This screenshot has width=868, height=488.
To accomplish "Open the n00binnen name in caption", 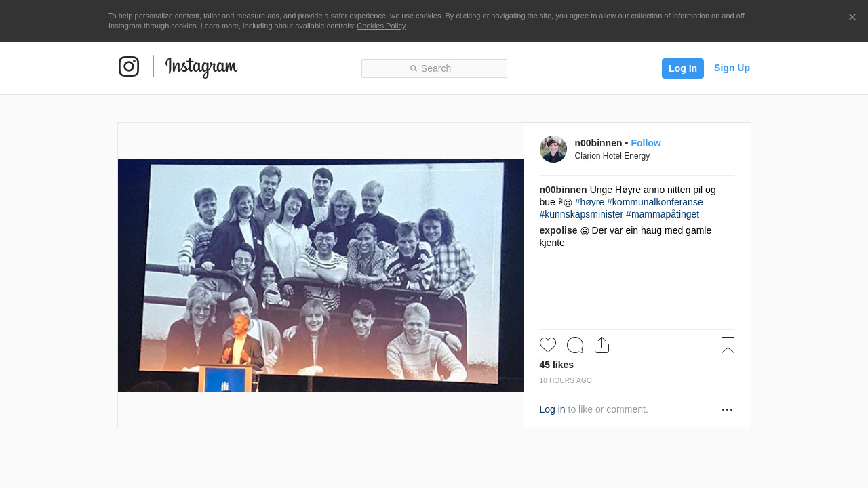I will tap(564, 190).
